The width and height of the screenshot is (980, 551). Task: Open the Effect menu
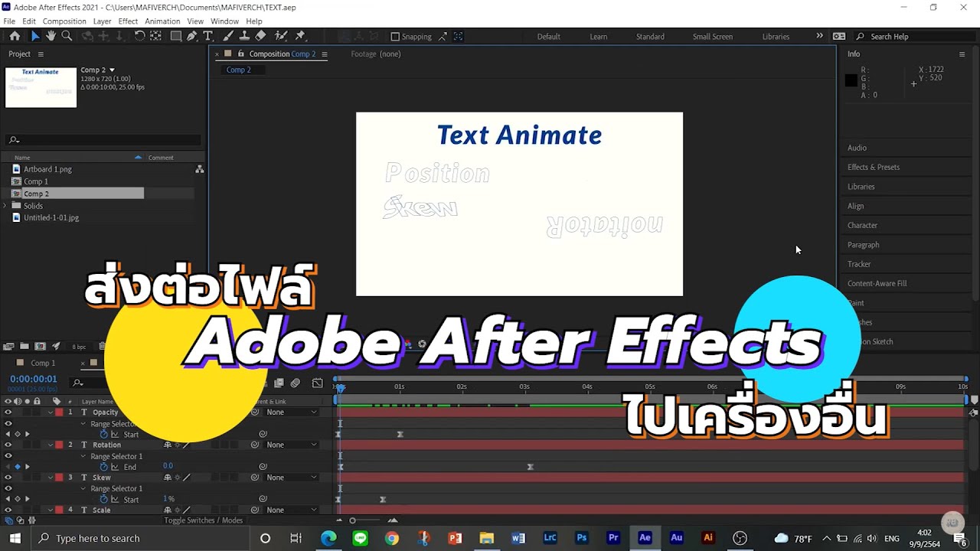coord(128,21)
